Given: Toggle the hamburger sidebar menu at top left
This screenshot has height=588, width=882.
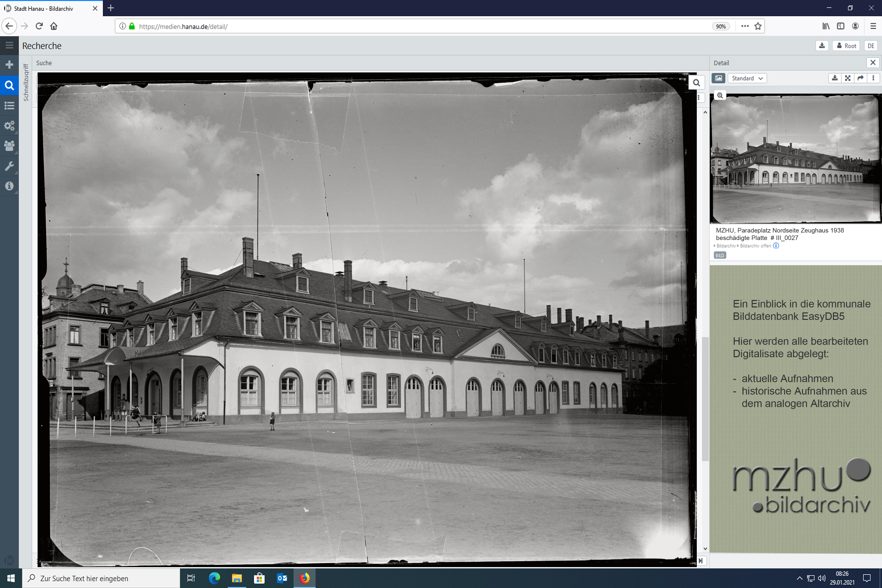Looking at the screenshot, I should (9, 45).
